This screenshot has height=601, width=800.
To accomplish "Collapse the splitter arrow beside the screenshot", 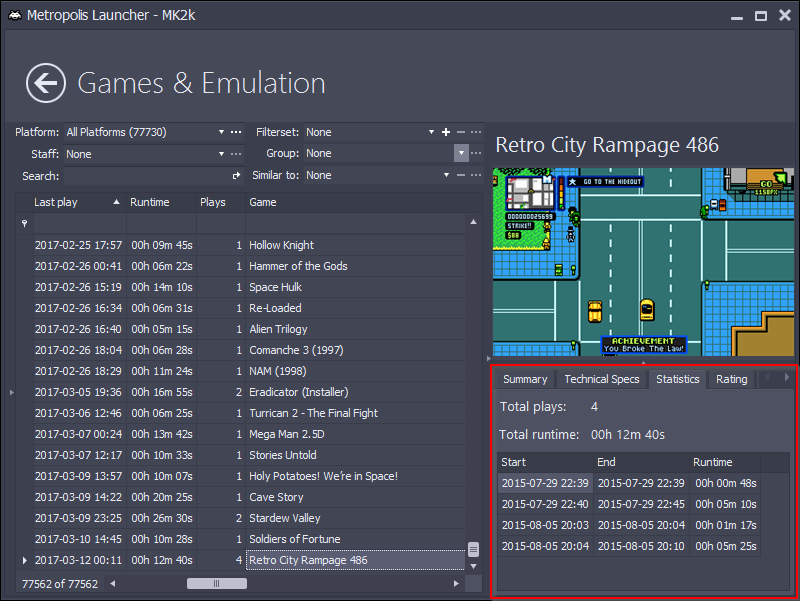I will (488, 359).
